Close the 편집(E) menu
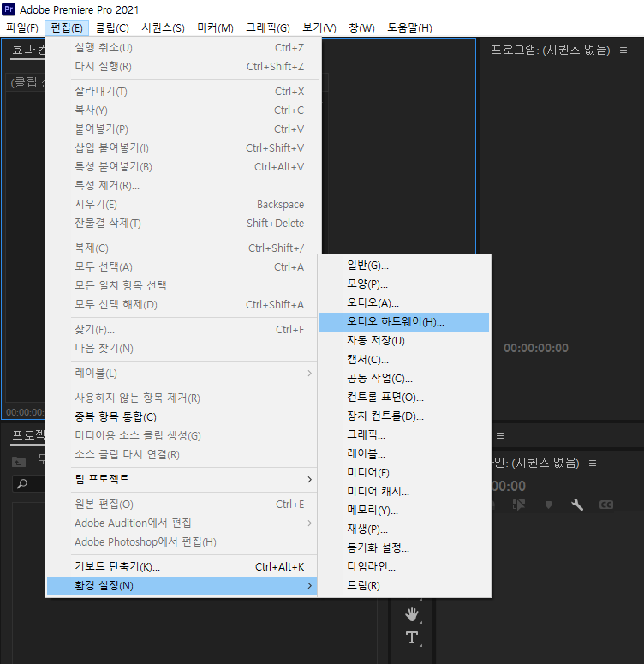The image size is (644, 664). (67, 28)
